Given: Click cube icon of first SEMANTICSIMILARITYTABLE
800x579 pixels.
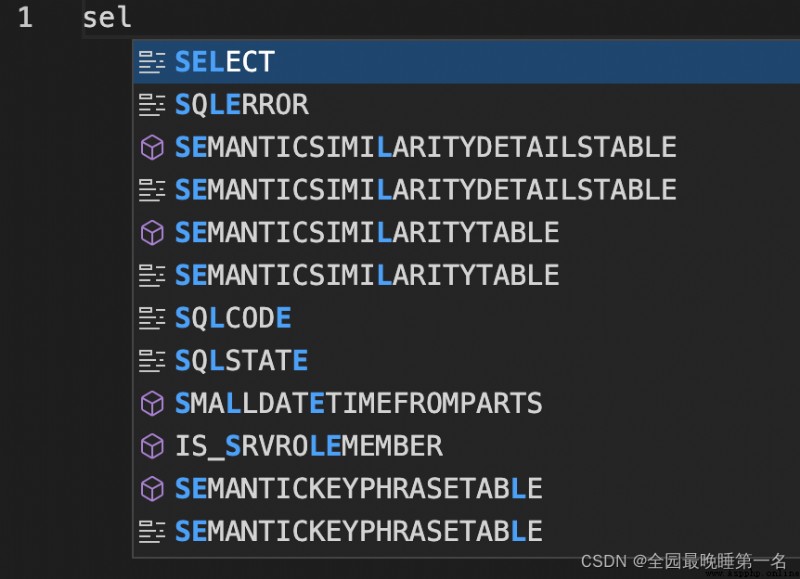Looking at the screenshot, I should click(x=152, y=233).
